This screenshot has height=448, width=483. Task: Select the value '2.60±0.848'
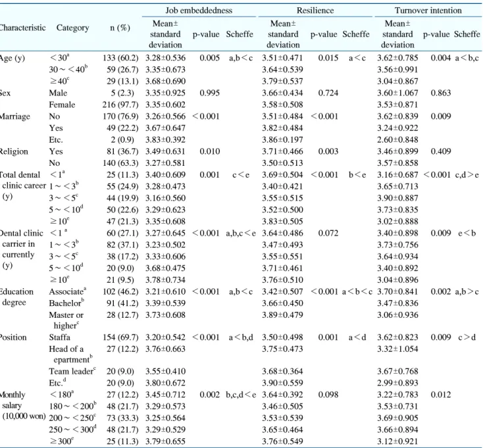coord(397,139)
